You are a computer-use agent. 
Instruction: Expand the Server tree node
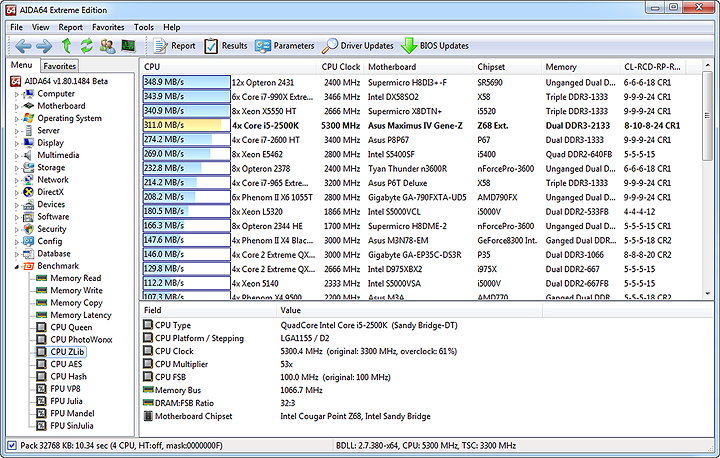pos(17,131)
